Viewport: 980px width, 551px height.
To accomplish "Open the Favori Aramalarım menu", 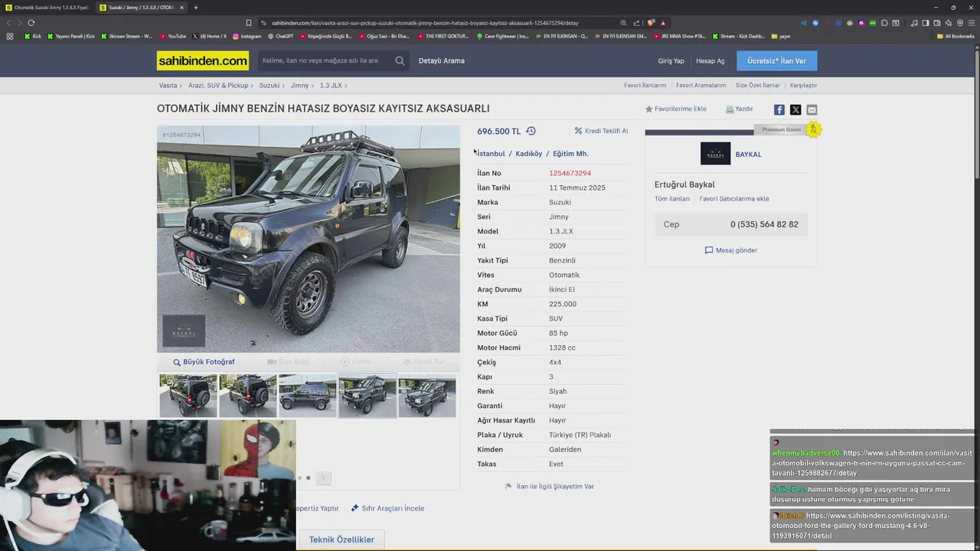I will [701, 85].
